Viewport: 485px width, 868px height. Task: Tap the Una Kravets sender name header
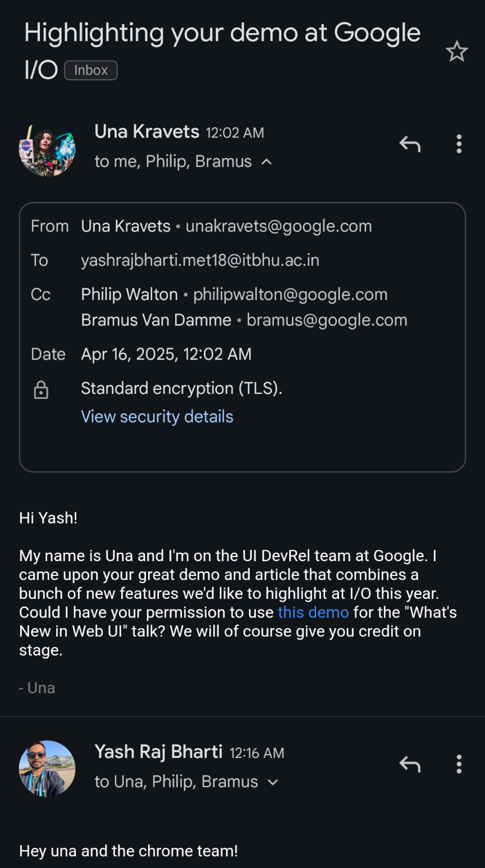[147, 131]
